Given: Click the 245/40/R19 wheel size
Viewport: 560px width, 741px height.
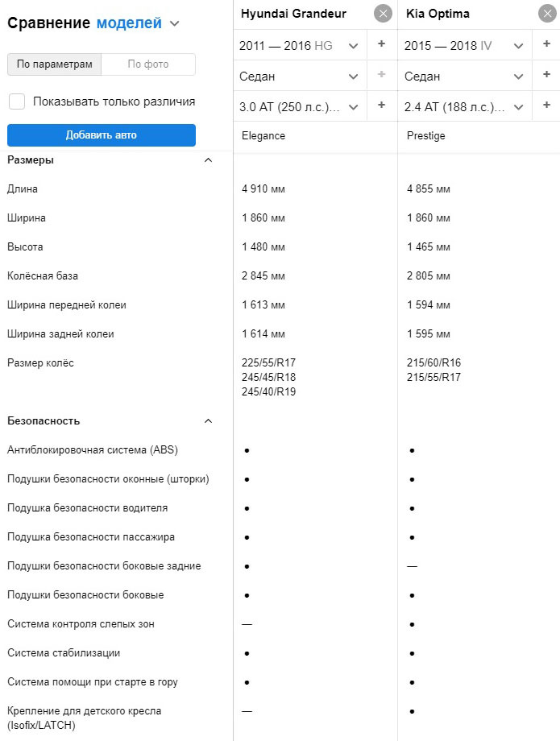Looking at the screenshot, I should pyautogui.click(x=268, y=391).
